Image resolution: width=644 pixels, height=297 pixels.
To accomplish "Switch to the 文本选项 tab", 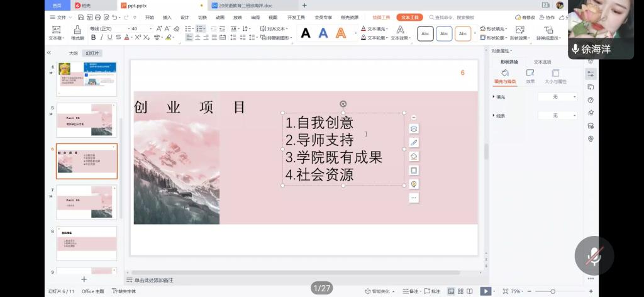I will [x=542, y=62].
